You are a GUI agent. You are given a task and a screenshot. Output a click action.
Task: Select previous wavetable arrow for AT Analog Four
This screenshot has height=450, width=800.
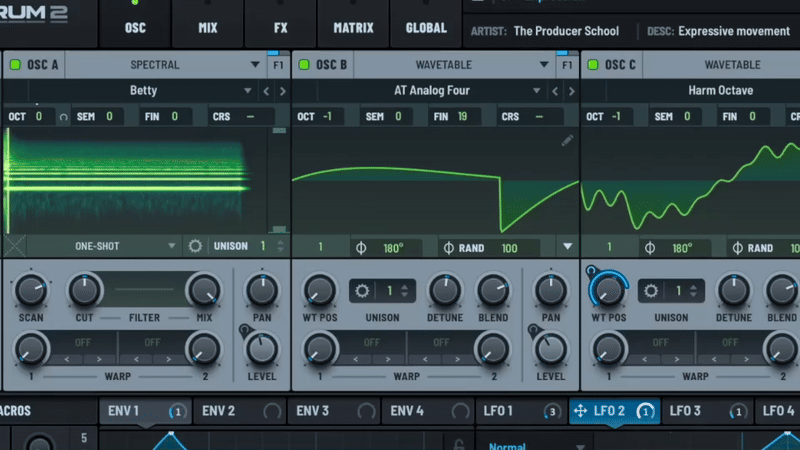pos(554,91)
